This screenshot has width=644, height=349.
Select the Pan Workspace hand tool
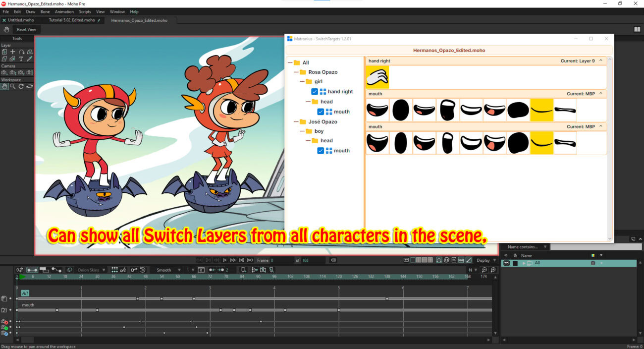tap(4, 86)
